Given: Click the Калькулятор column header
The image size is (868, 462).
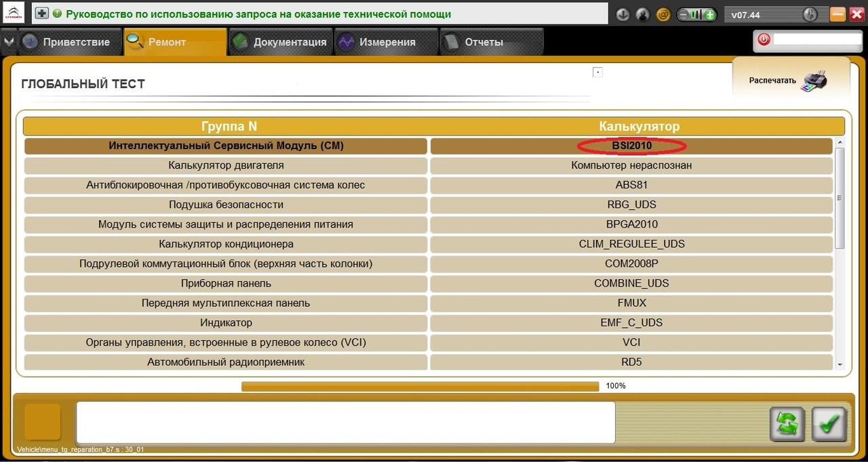Looking at the screenshot, I should click(639, 127).
